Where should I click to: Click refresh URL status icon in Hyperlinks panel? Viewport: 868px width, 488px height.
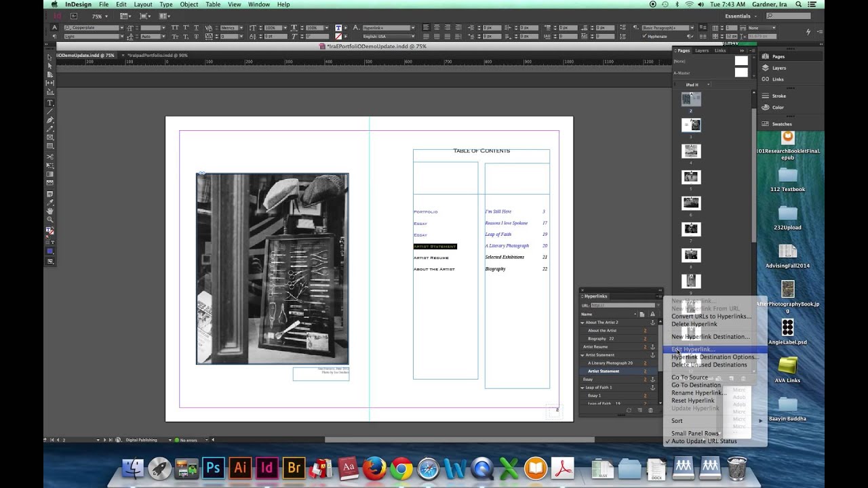point(629,410)
